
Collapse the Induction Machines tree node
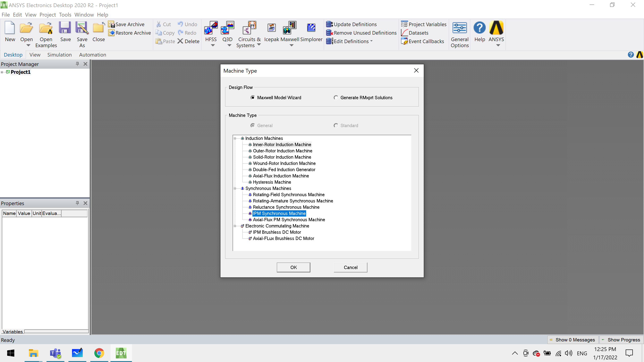point(235,138)
